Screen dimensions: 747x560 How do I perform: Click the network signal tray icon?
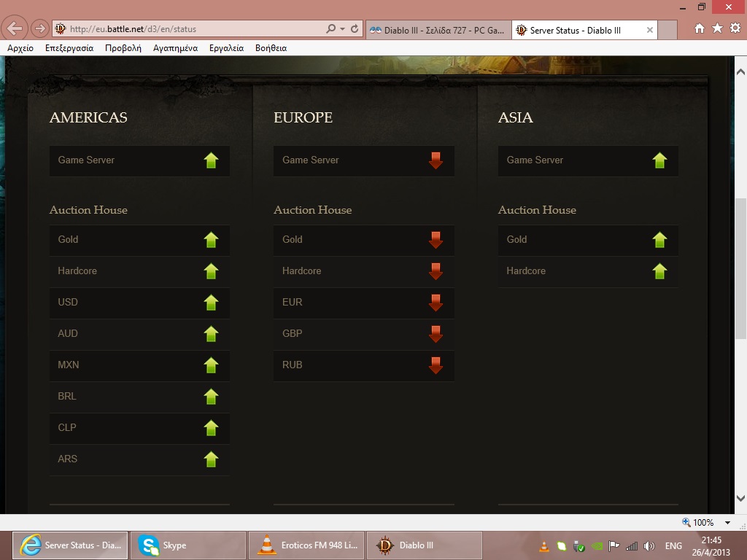[x=632, y=546]
